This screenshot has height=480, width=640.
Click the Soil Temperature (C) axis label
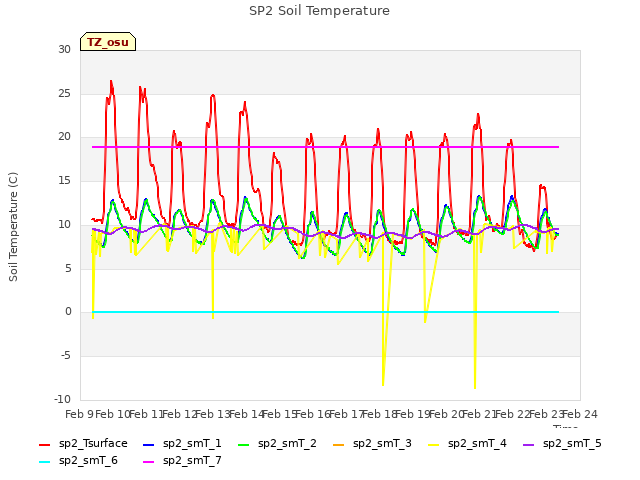pos(13,227)
